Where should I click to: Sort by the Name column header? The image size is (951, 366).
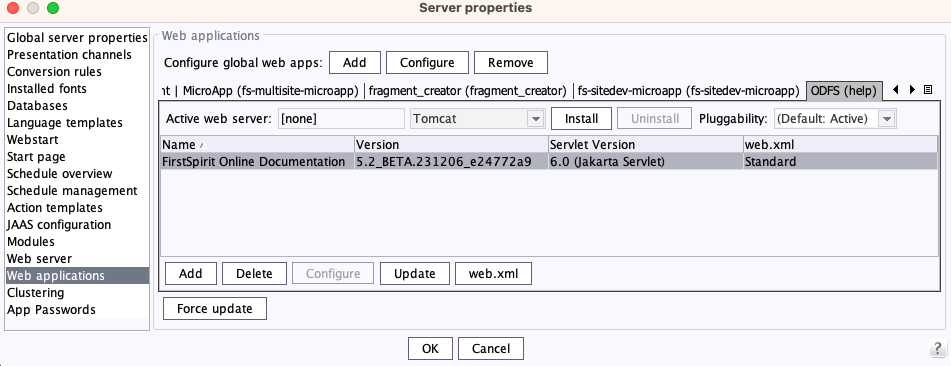click(x=257, y=144)
